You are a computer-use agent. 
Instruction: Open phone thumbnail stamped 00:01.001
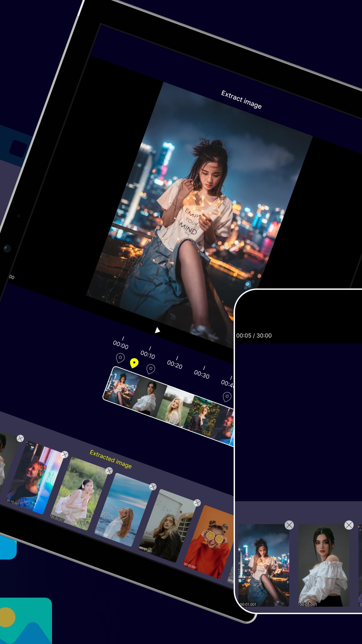[x=263, y=566]
